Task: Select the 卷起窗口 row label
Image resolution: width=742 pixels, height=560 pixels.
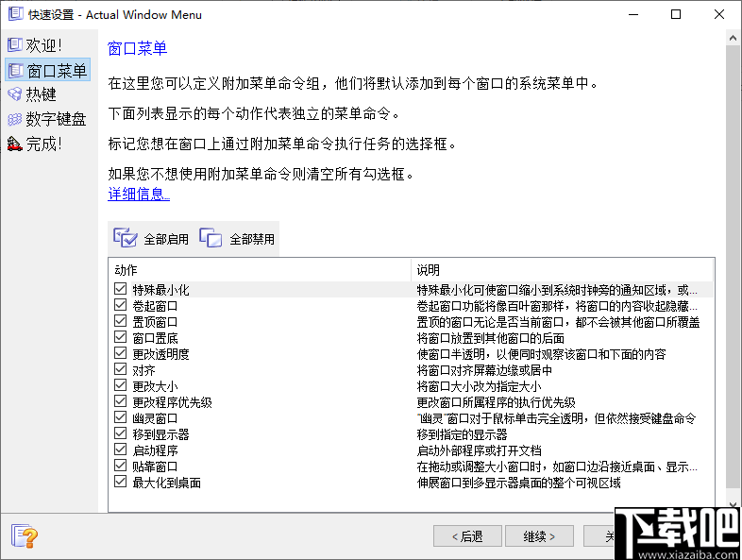Action: click(x=155, y=306)
